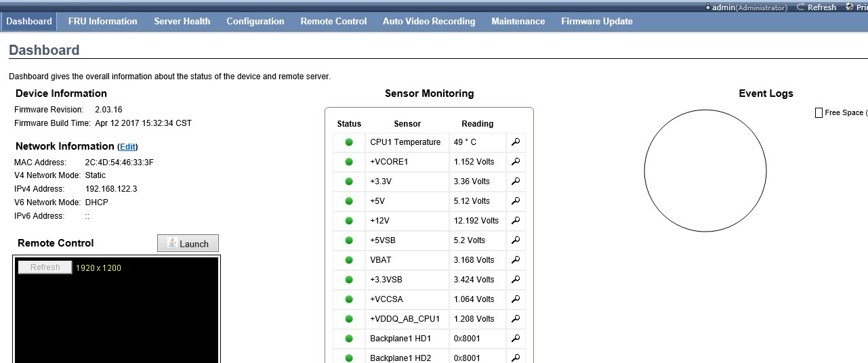
Task: Edit the Network Information settings
Action: pyautogui.click(x=128, y=147)
